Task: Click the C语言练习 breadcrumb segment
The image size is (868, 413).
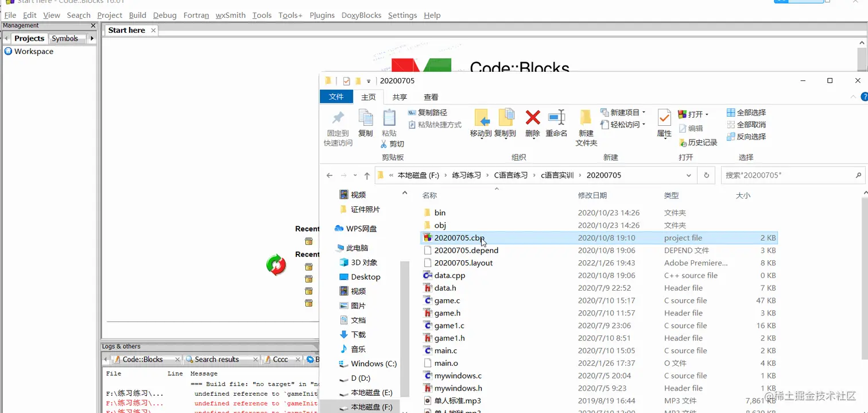Action: [511, 175]
